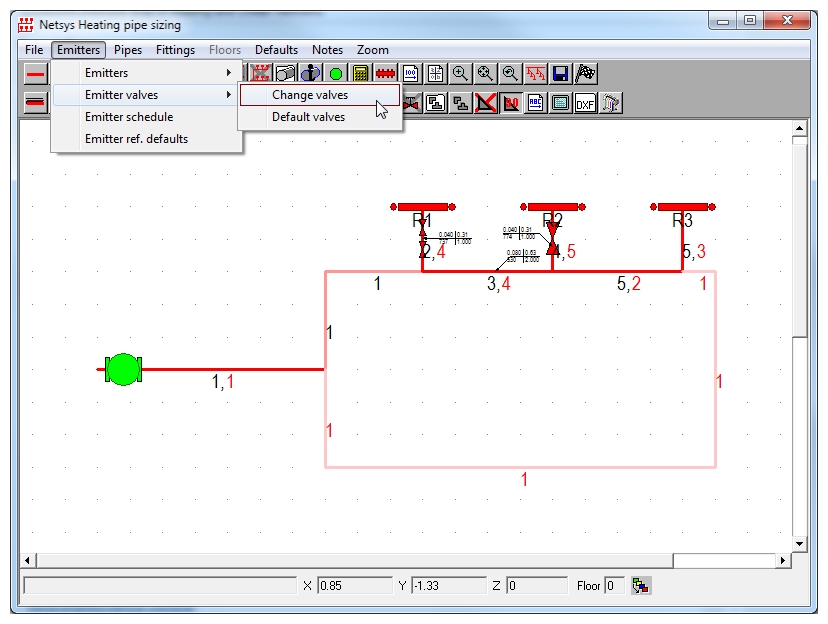Click the zoom in magnifier icon
Image resolution: width=828 pixels, height=624 pixels.
[x=460, y=73]
